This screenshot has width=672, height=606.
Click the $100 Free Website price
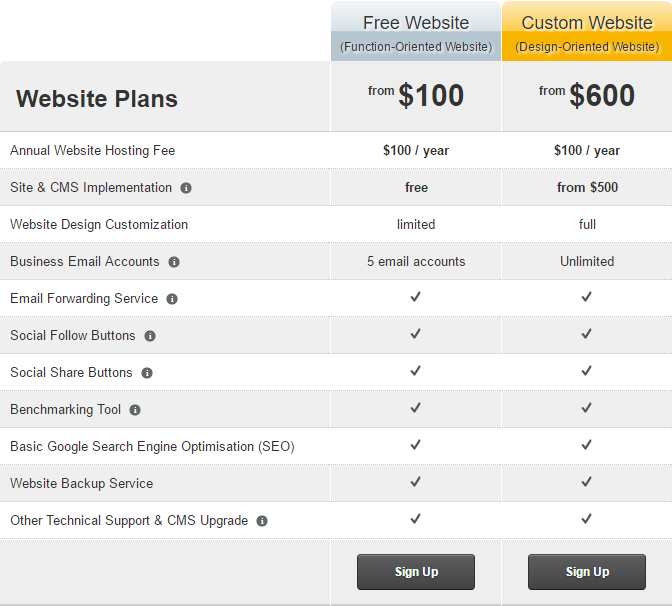(430, 95)
